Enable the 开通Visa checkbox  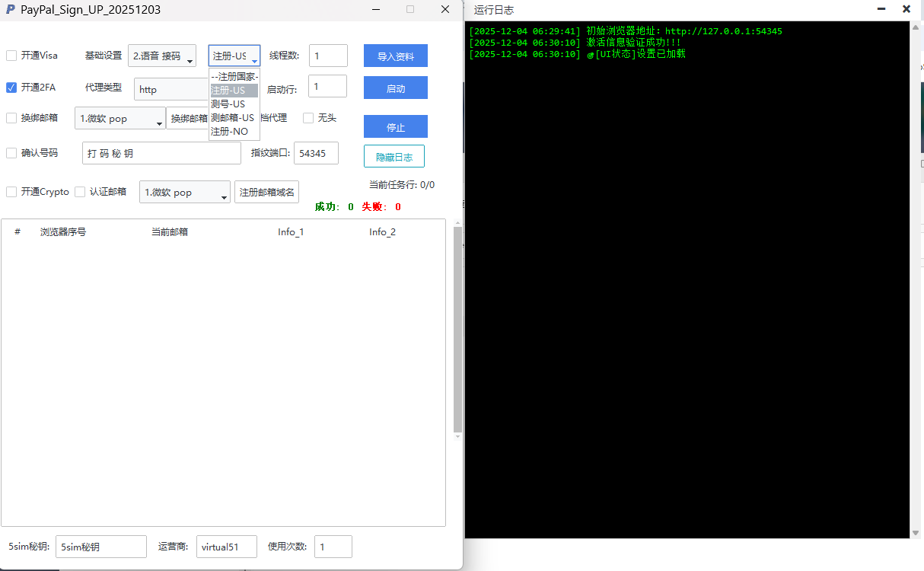[11, 56]
